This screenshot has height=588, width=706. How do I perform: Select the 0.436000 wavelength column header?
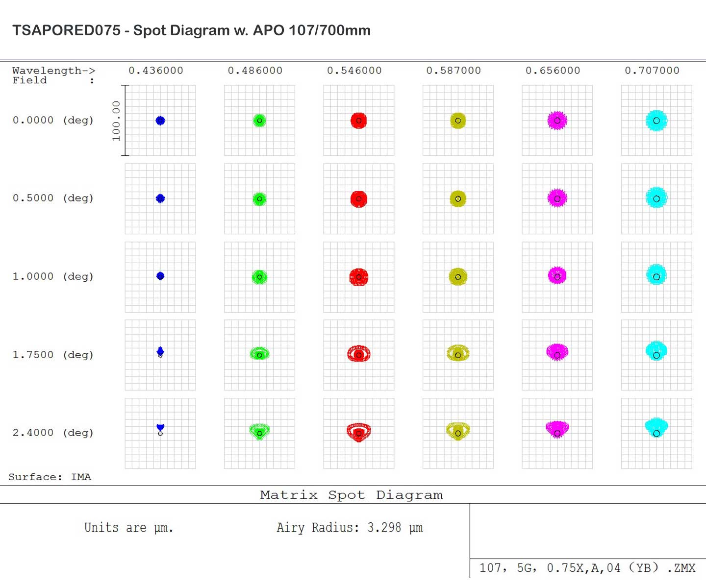click(x=157, y=70)
